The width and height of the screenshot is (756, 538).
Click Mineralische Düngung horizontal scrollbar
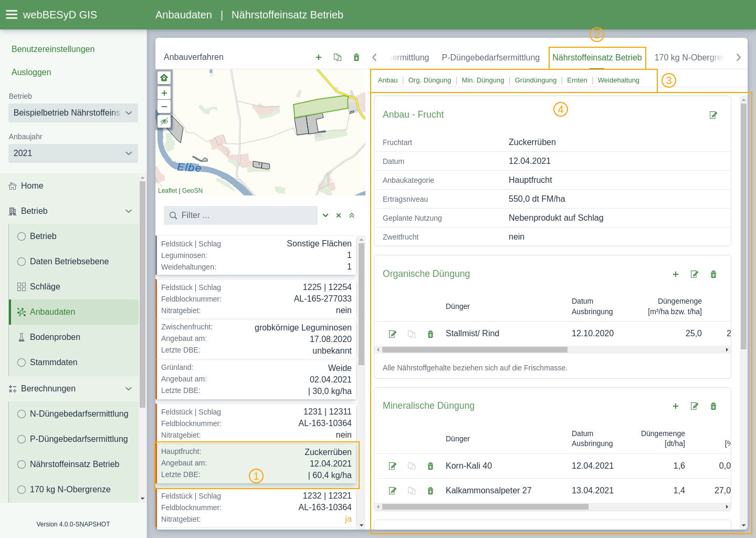click(485, 507)
